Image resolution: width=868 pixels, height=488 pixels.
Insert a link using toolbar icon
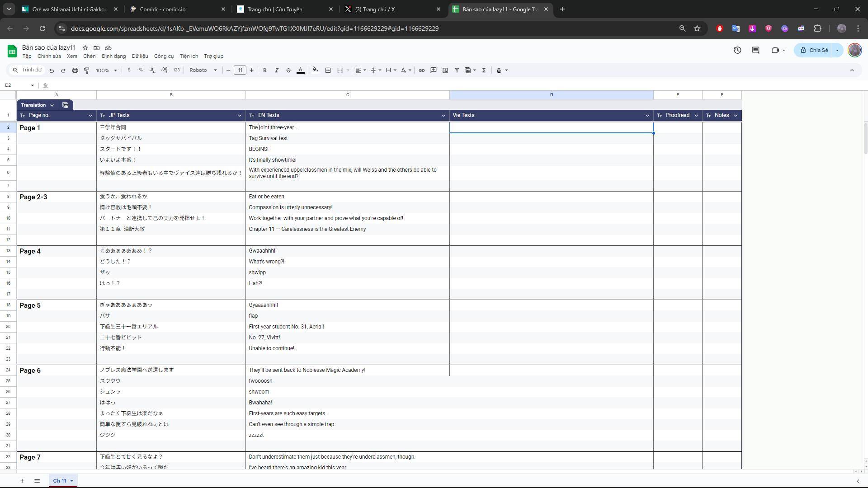pyautogui.click(x=421, y=70)
